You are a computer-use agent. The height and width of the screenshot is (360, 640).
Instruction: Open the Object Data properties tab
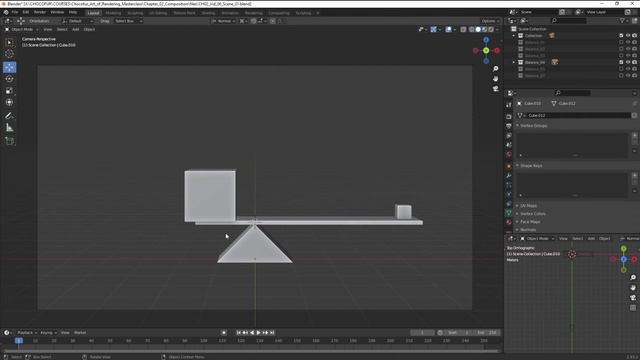click(509, 213)
